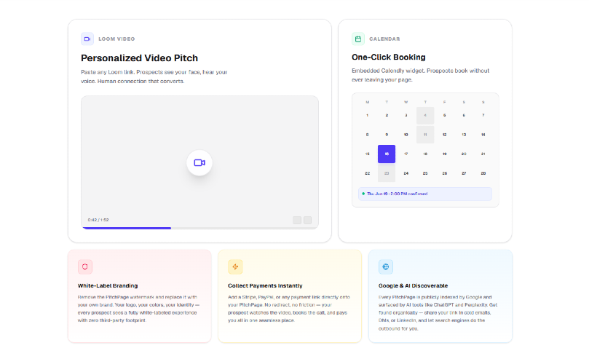Click the 'LOOM VIDEO' label

[116, 39]
